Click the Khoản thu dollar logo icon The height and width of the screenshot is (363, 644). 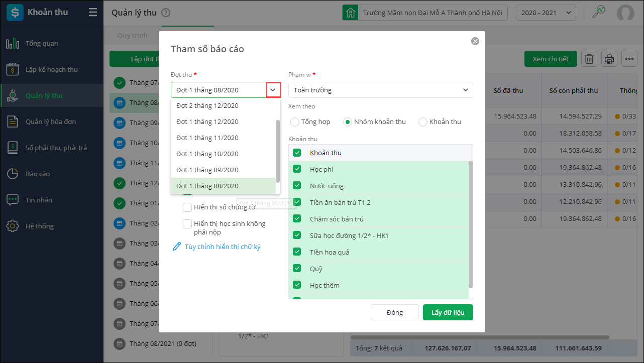point(15,12)
